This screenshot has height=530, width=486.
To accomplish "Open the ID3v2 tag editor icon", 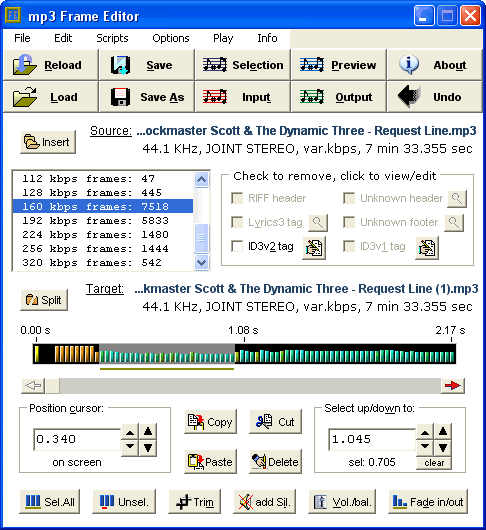I will coord(314,248).
